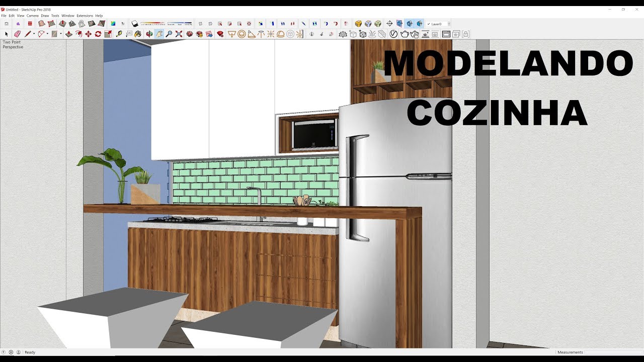Add V-Ray omni light

pyautogui.click(x=270, y=34)
